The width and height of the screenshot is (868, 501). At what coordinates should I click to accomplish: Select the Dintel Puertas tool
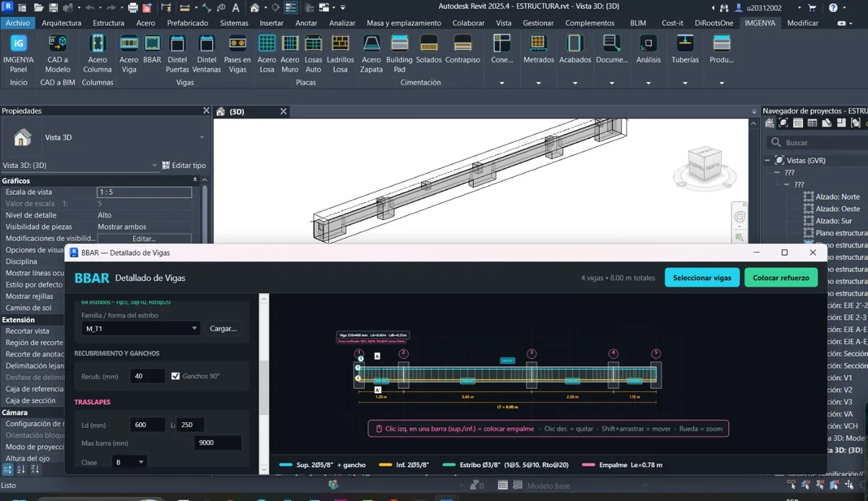[x=177, y=54]
